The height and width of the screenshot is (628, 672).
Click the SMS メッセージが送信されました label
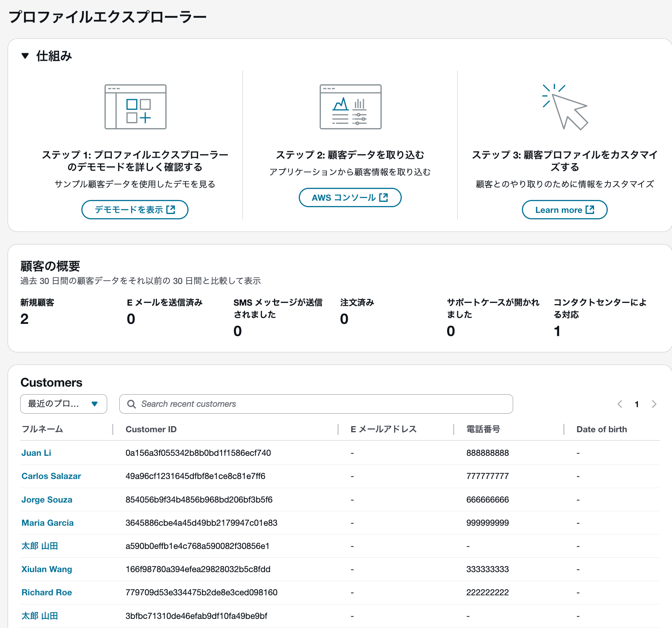click(278, 308)
